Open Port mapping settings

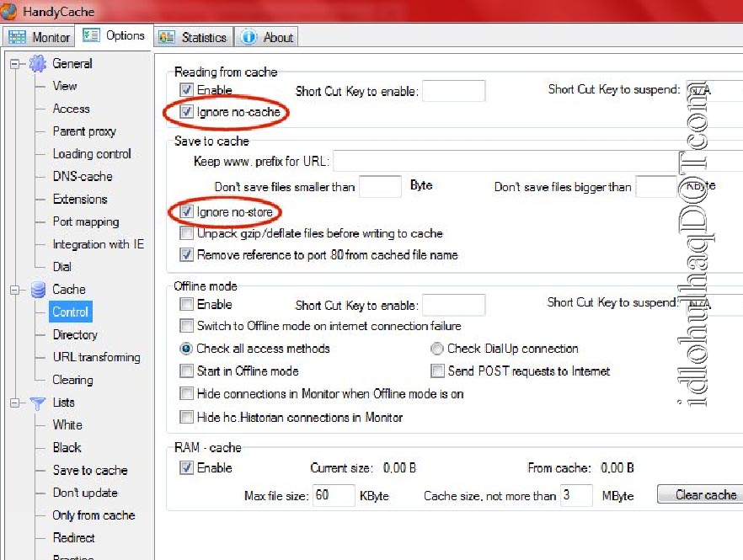(x=86, y=221)
